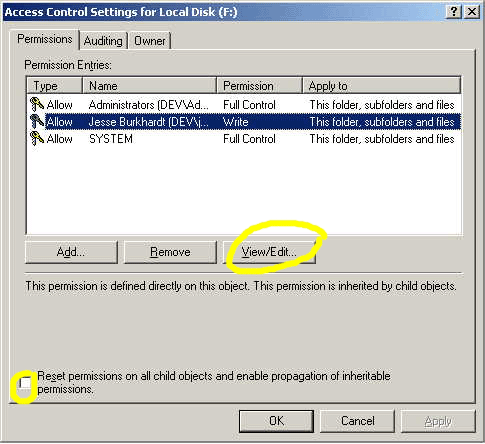Click the keys icon beside Administrators entry
The image size is (485, 444).
(37, 105)
